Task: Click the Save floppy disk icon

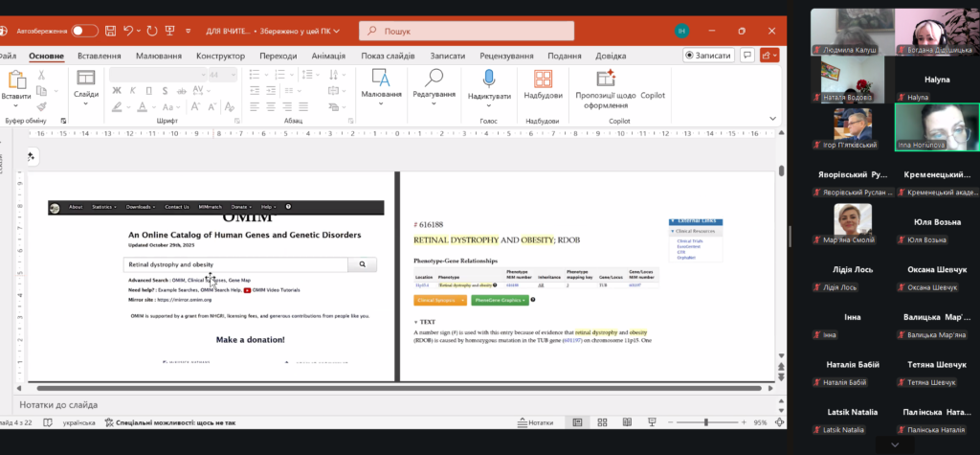Action: (x=110, y=31)
